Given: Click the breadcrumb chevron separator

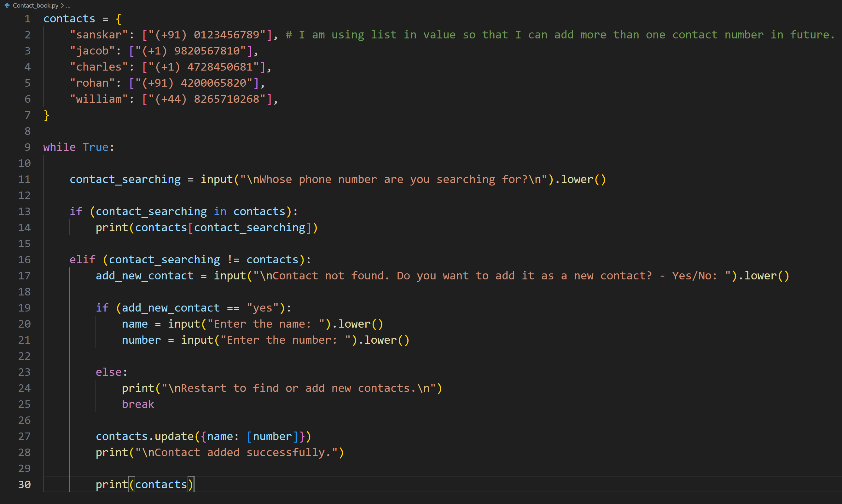Looking at the screenshot, I should (x=62, y=5).
